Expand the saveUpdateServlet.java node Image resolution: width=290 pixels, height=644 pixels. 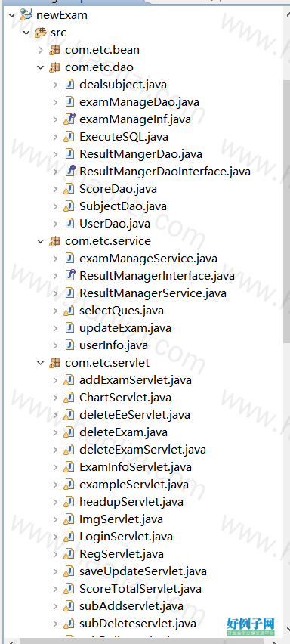pyautogui.click(x=55, y=571)
